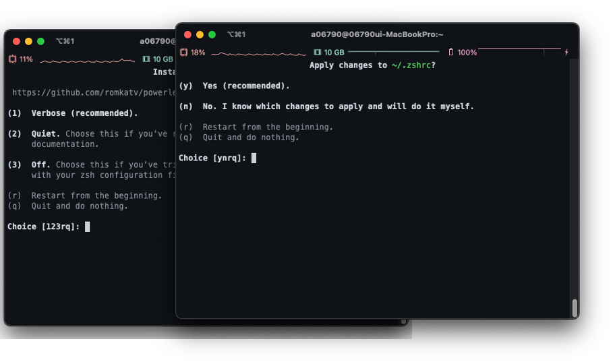Click memory icon in back terminal window
The width and height of the screenshot is (613, 364).
click(146, 59)
